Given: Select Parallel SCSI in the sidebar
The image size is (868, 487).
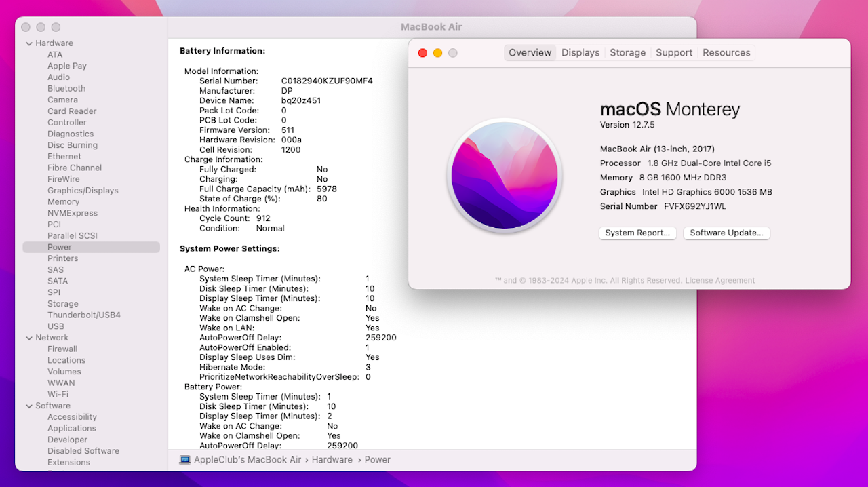Looking at the screenshot, I should click(x=73, y=236).
